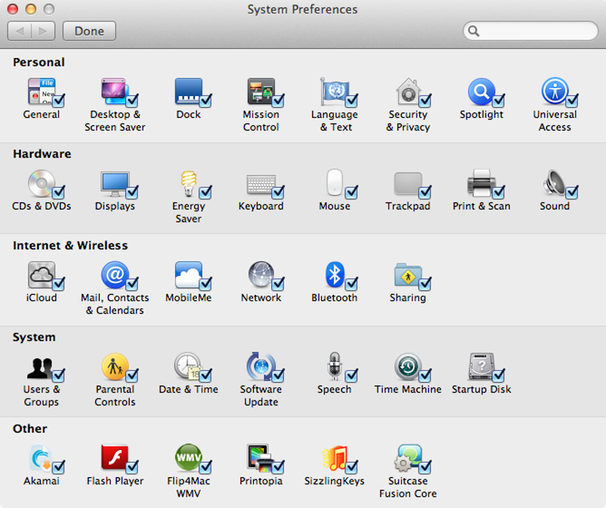Click the Software Update label
The image size is (606, 508).
pyautogui.click(x=261, y=395)
